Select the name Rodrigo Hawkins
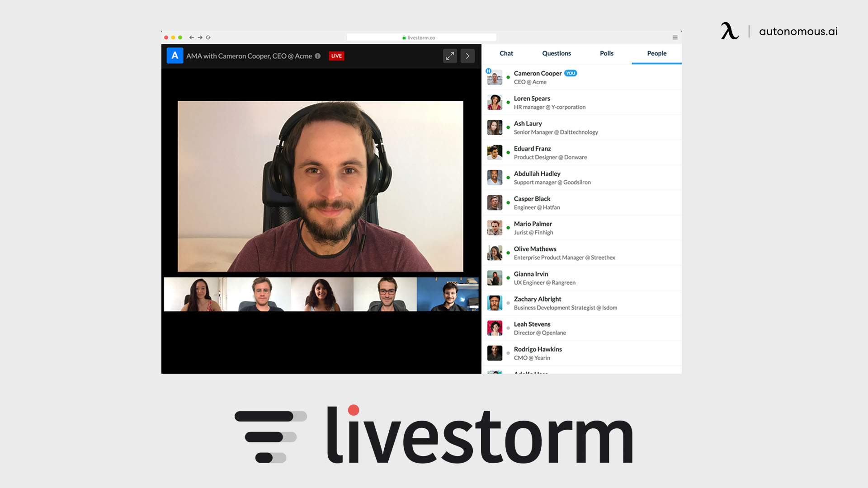Viewport: 868px width, 488px height. click(538, 349)
